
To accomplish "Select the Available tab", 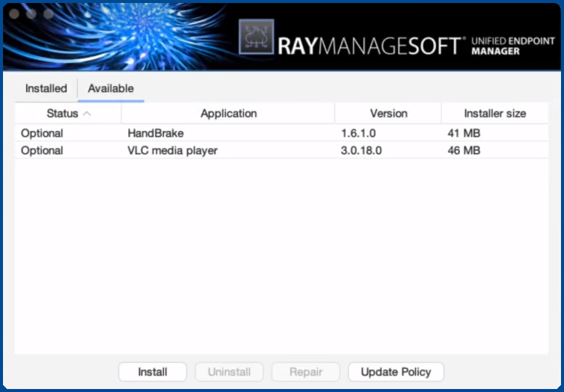I will (x=111, y=88).
